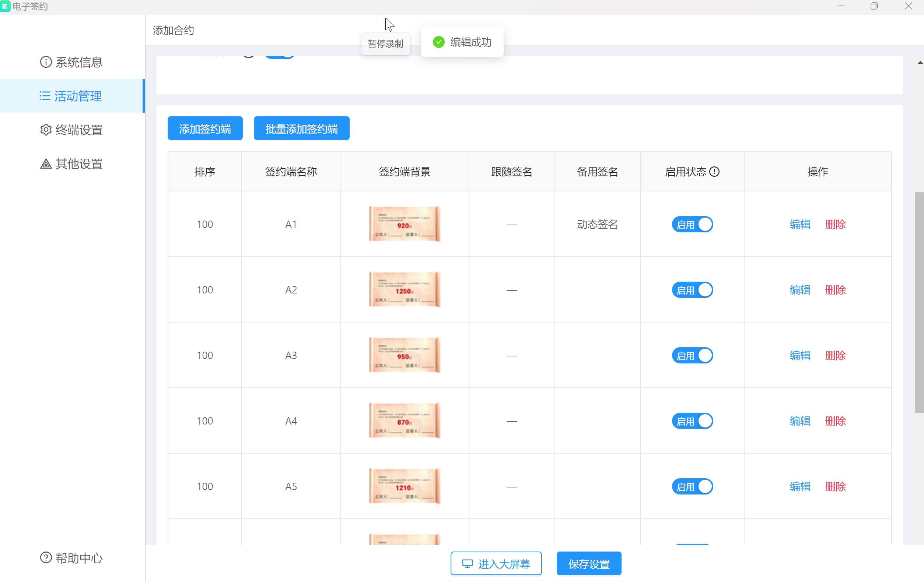Click 批量添加签约端 button

coord(301,128)
